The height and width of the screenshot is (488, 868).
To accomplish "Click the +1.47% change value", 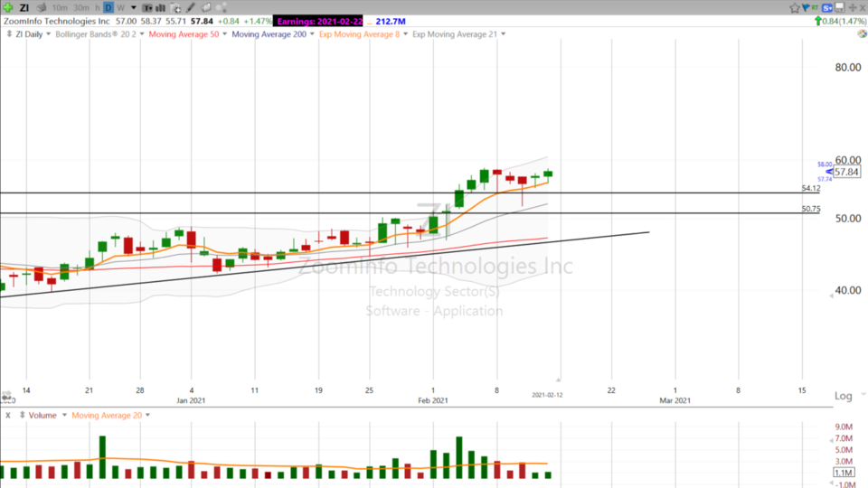I will [258, 21].
